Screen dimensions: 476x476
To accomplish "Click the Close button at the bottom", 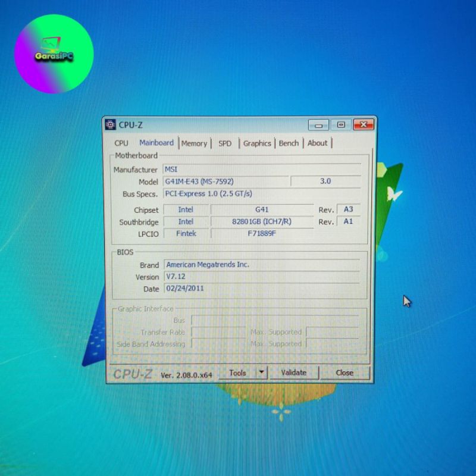I will (345, 373).
